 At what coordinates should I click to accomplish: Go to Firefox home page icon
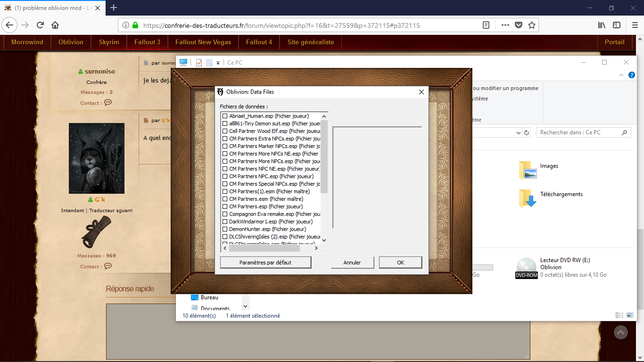[x=55, y=25]
